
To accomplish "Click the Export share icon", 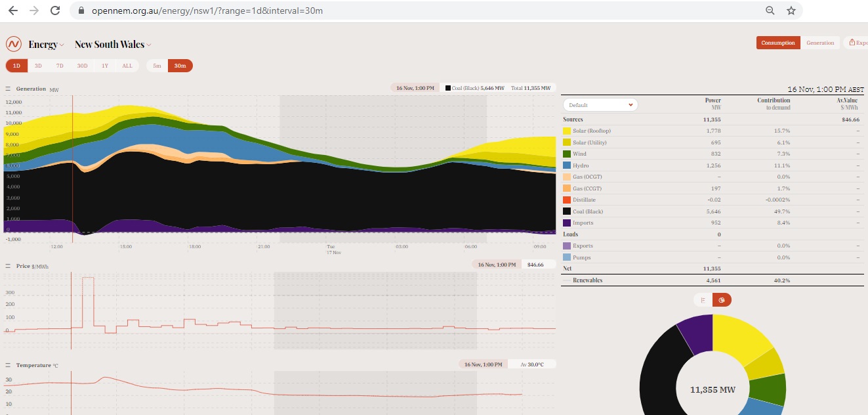I will pyautogui.click(x=852, y=43).
